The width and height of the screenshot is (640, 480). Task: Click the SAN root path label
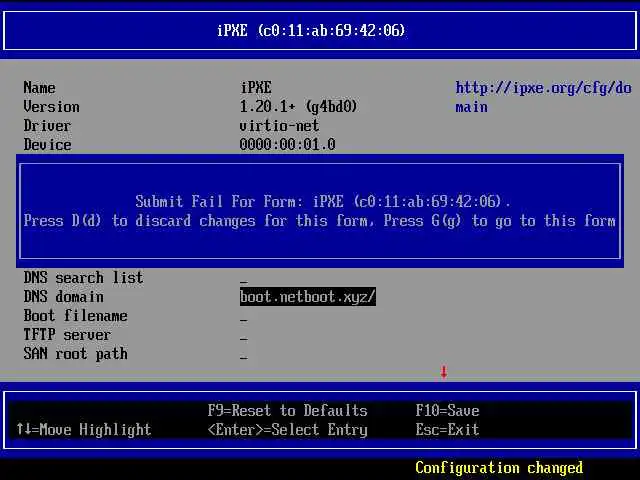coord(76,354)
